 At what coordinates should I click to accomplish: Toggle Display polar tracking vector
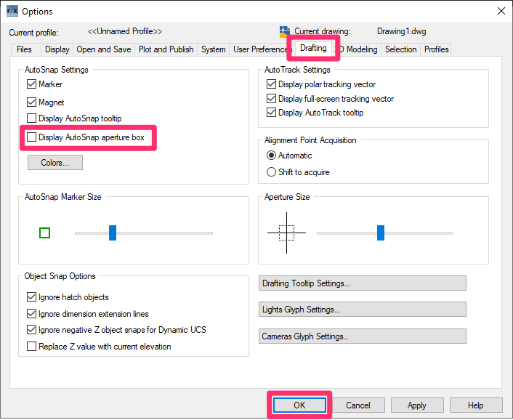271,84
